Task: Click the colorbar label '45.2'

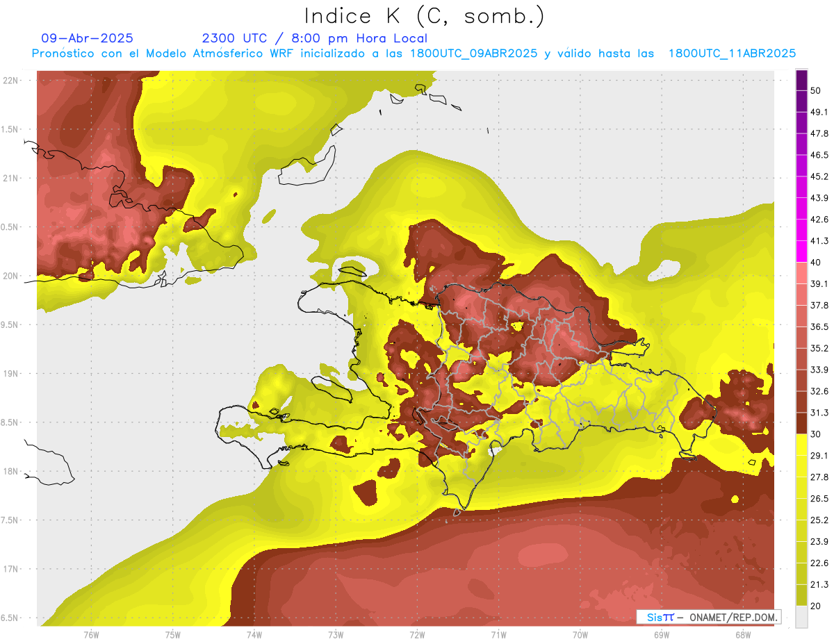Action: click(x=819, y=177)
